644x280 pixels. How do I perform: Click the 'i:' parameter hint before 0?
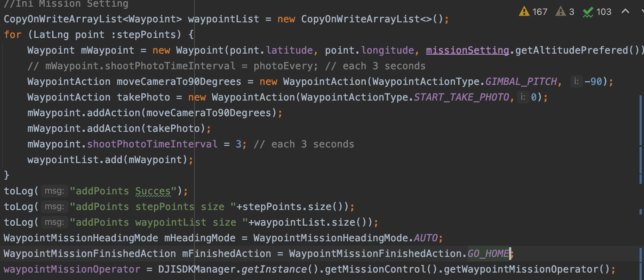[523, 97]
